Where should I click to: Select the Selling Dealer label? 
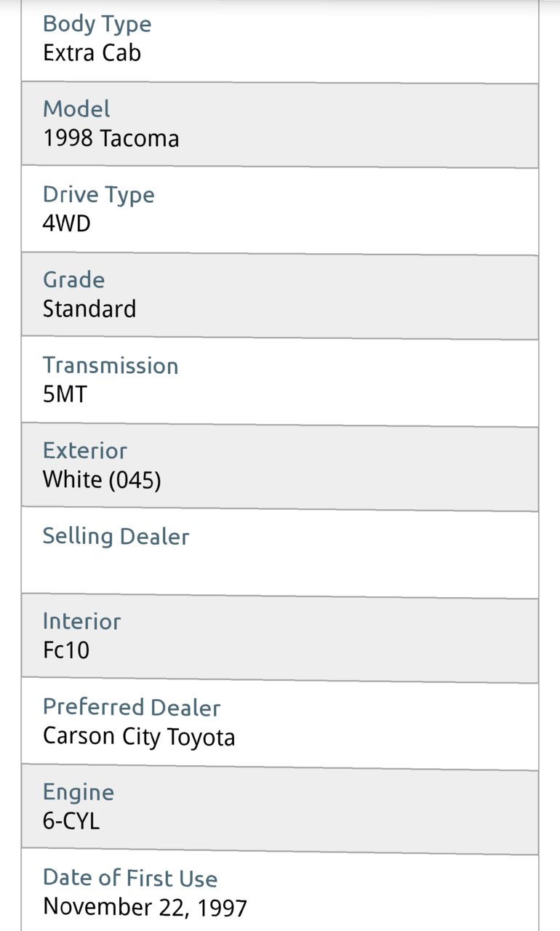pyautogui.click(x=116, y=537)
